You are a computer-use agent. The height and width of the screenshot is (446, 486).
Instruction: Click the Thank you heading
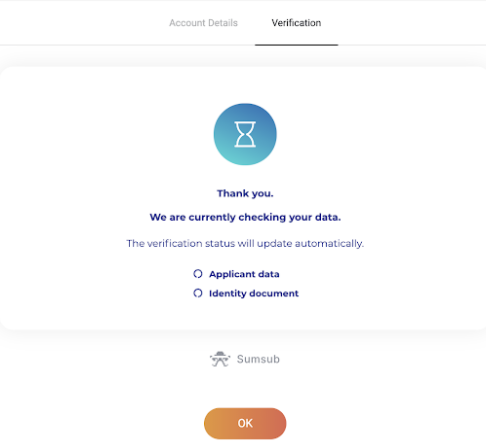[245, 193]
